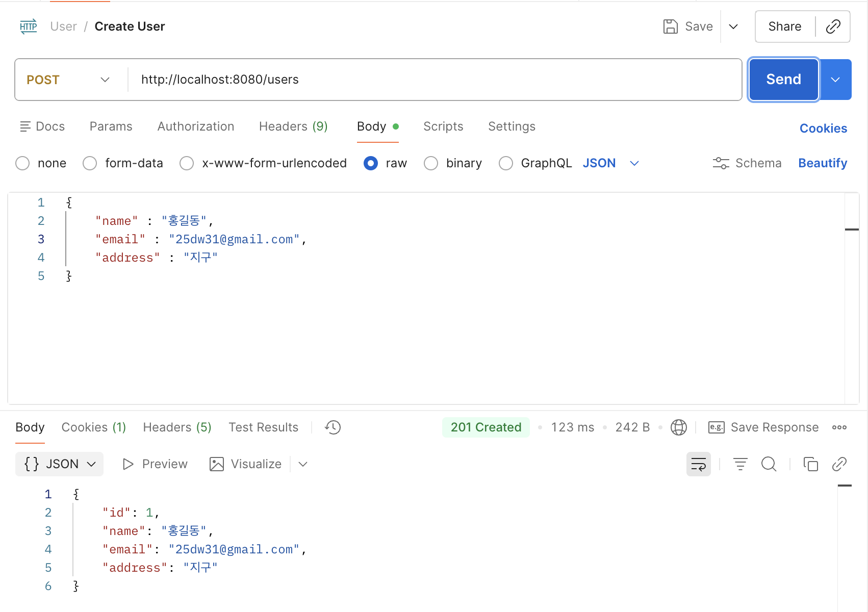Click the Save floppy disk icon
This screenshot has width=868, height=612.
click(x=670, y=27)
